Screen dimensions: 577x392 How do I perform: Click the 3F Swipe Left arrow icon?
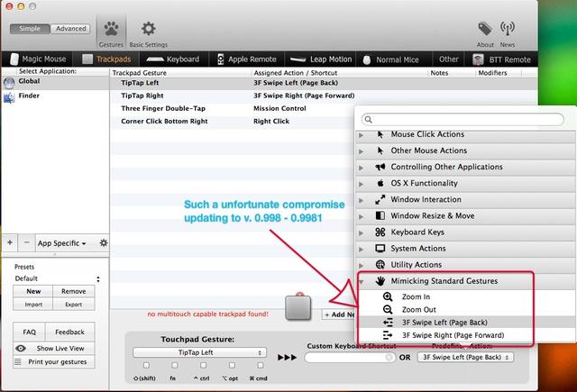(x=388, y=323)
